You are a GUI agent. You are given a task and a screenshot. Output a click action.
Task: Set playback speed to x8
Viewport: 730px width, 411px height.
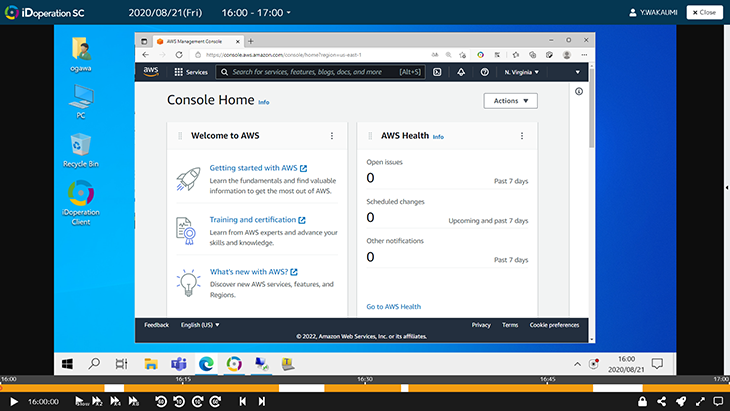(134, 401)
